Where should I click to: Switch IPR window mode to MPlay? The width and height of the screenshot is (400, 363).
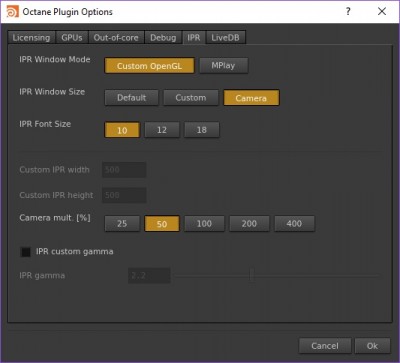pyautogui.click(x=224, y=65)
